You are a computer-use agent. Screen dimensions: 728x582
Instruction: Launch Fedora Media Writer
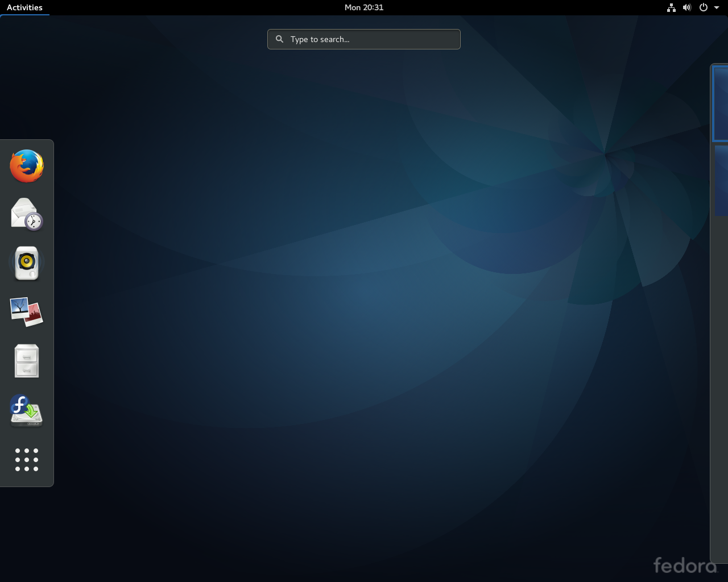click(x=26, y=410)
